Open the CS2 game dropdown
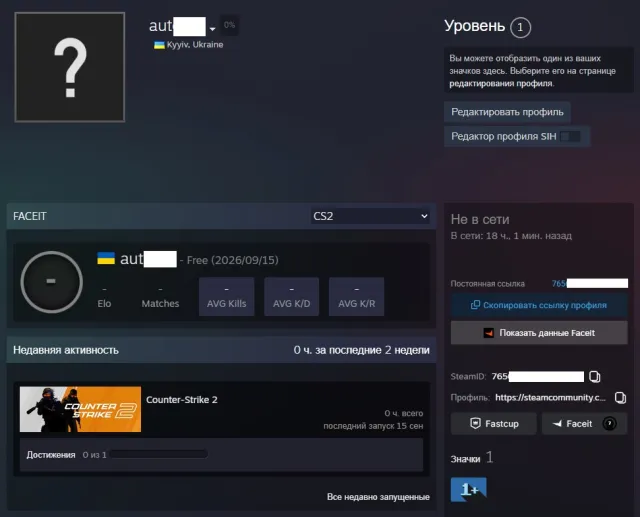The height and width of the screenshot is (517, 640). (370, 216)
